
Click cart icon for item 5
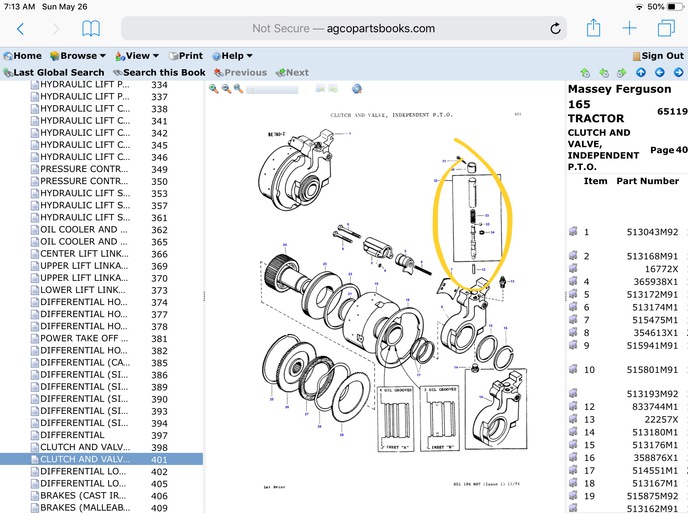(573, 294)
